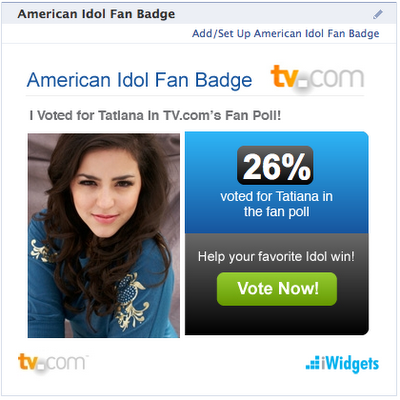
Task: Click the contestant photo in the badge
Action: coord(104,235)
